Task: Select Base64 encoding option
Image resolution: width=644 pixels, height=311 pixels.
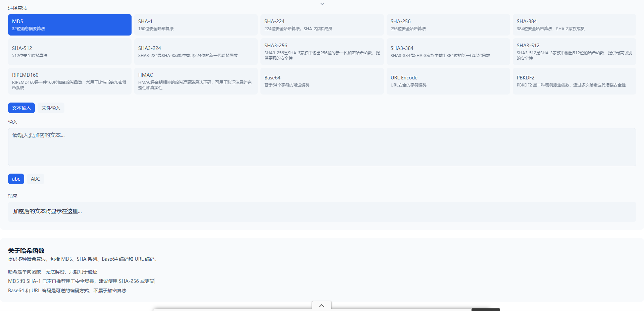Action: pos(322,81)
